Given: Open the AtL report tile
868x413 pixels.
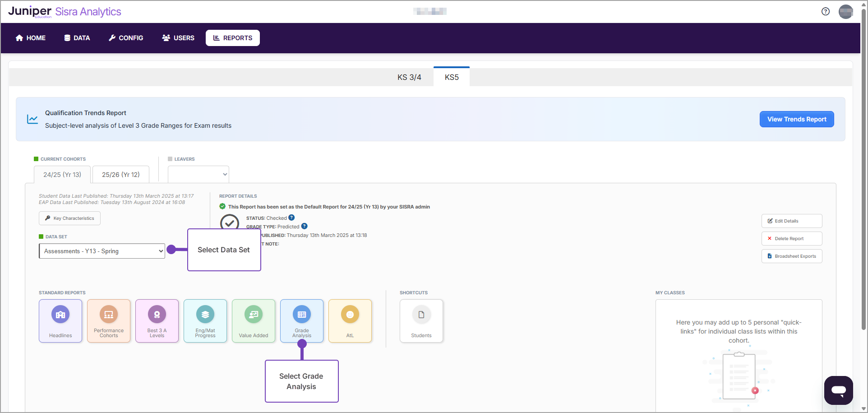Looking at the screenshot, I should (350, 321).
